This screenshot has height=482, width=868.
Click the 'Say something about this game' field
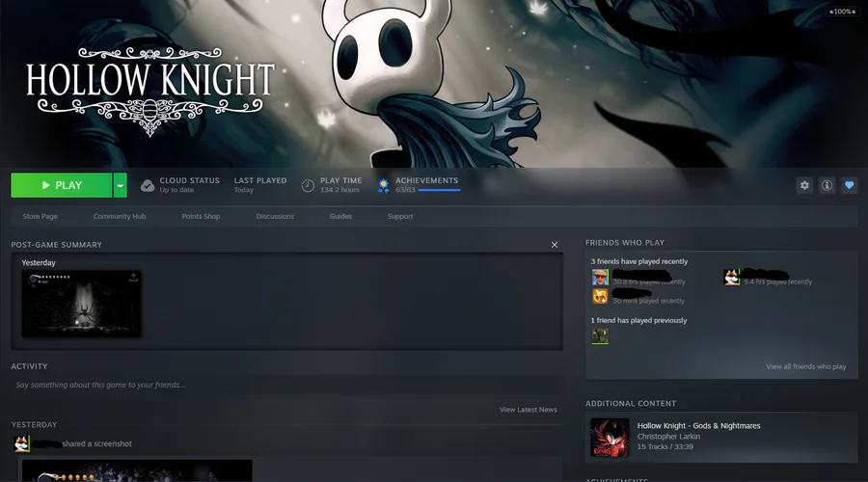click(x=286, y=385)
